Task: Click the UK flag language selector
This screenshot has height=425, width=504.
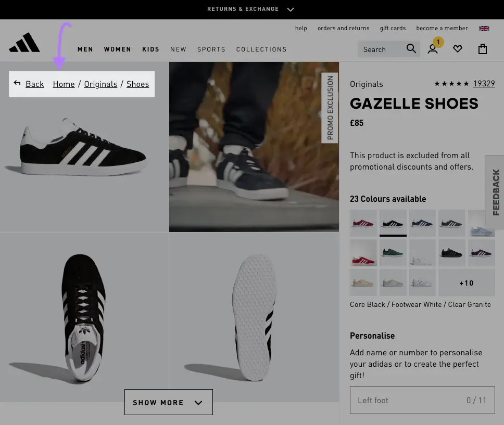Action: point(484,28)
